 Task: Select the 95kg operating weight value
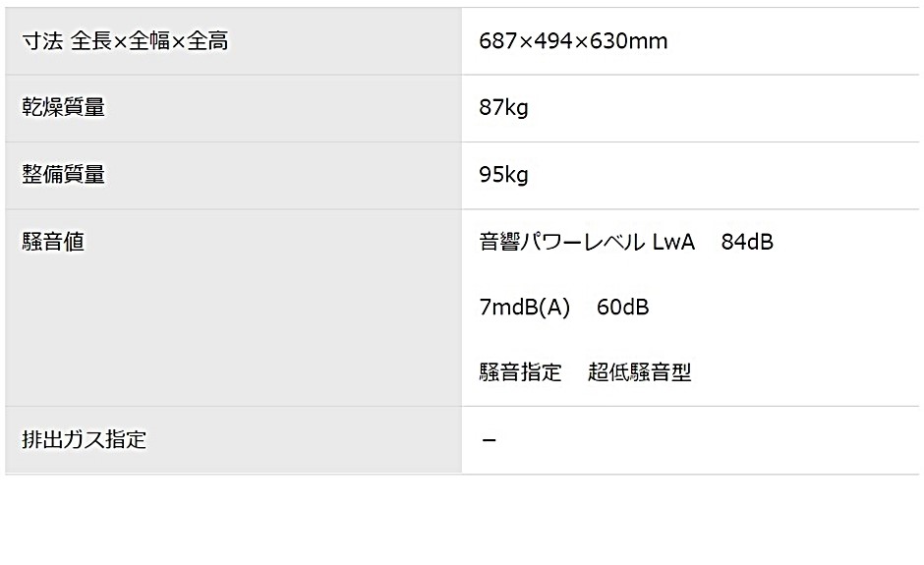click(x=503, y=175)
